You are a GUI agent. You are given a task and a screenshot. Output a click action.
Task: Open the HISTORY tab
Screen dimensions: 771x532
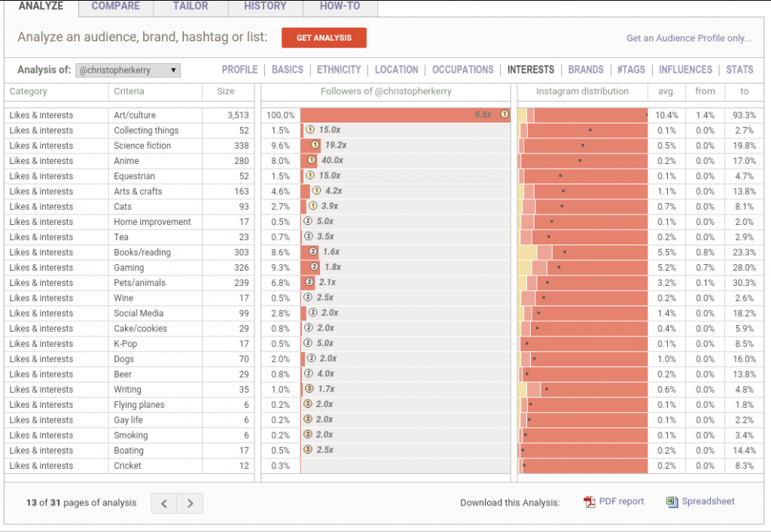pyautogui.click(x=265, y=6)
